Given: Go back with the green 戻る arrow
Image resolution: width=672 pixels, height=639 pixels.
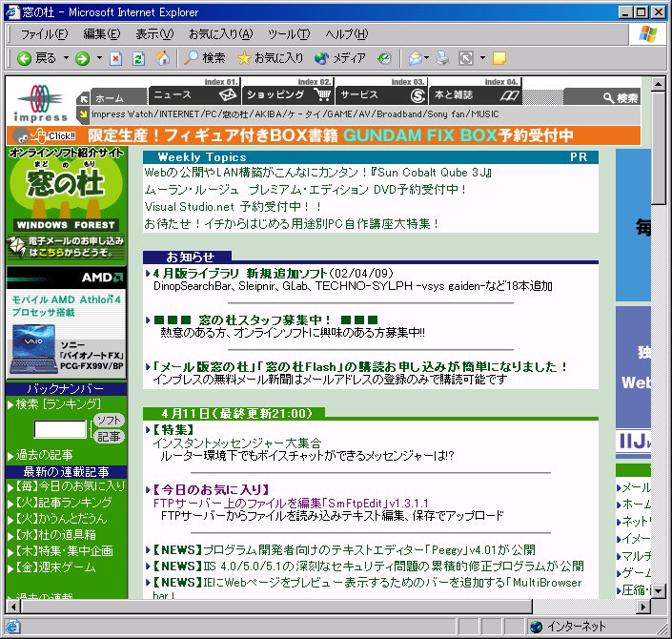Looking at the screenshot, I should pyautogui.click(x=36, y=58).
